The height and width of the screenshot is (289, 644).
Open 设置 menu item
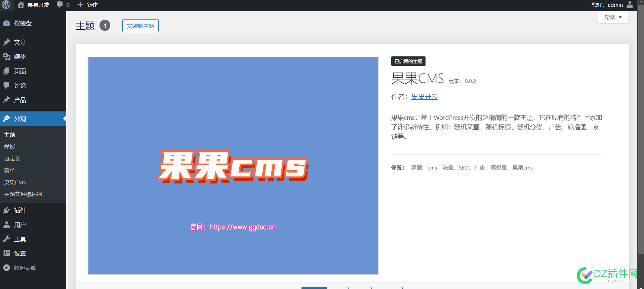tap(33, 253)
